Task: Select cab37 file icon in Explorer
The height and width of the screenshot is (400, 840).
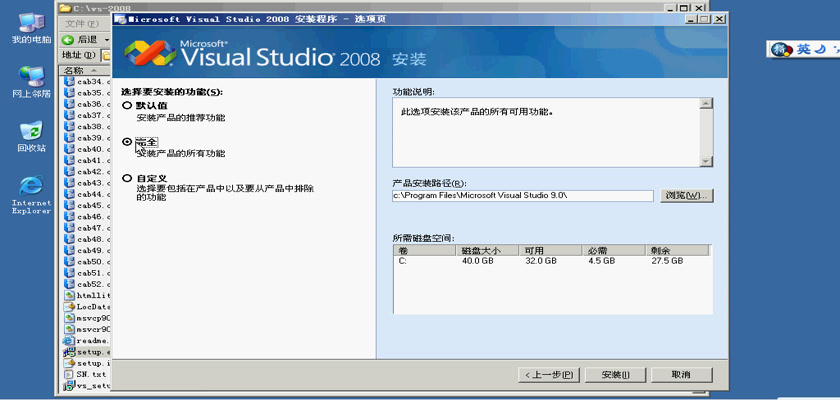Action: (x=69, y=115)
